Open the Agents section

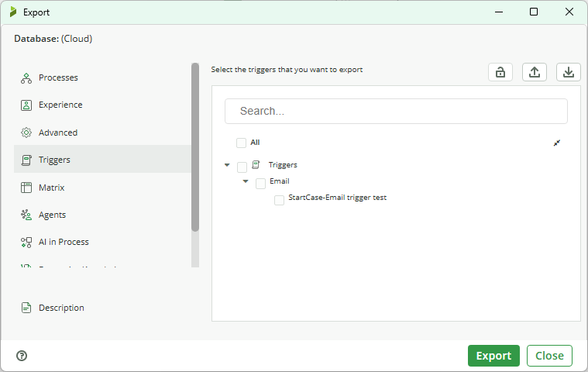coord(102,215)
